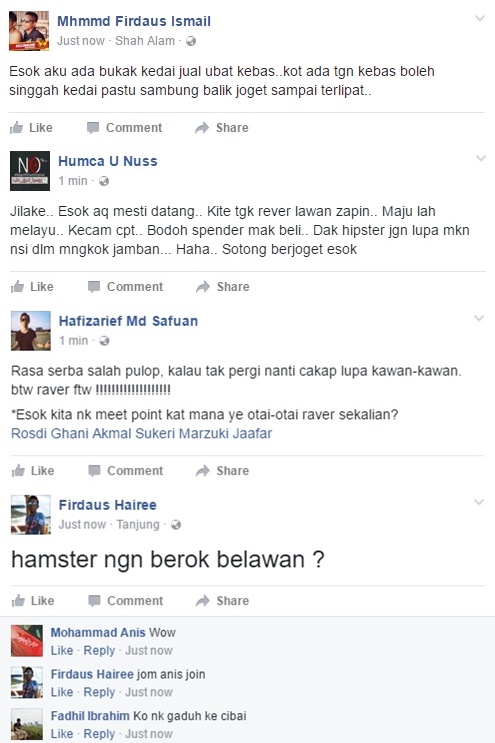Share Firdaus Hairee's hamster post
495x743 pixels.
click(223, 600)
